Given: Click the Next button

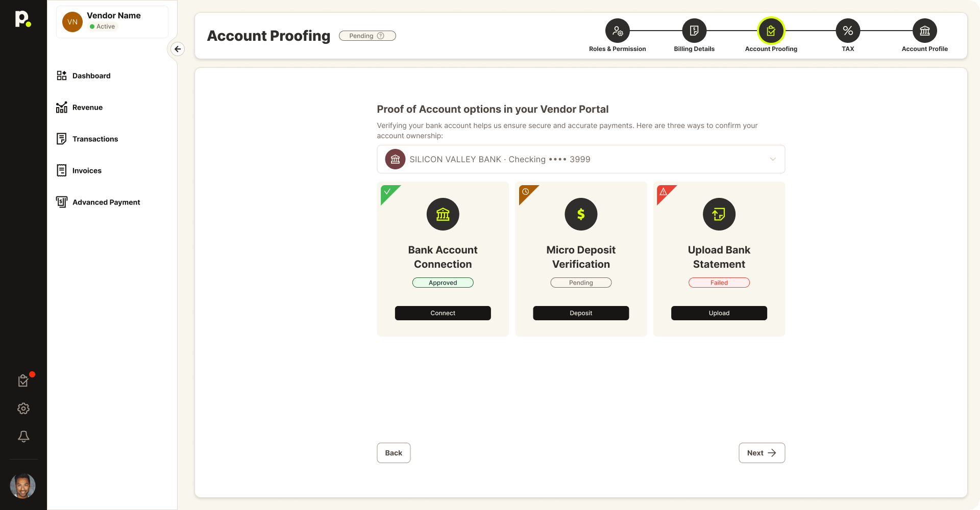Looking at the screenshot, I should point(762,453).
